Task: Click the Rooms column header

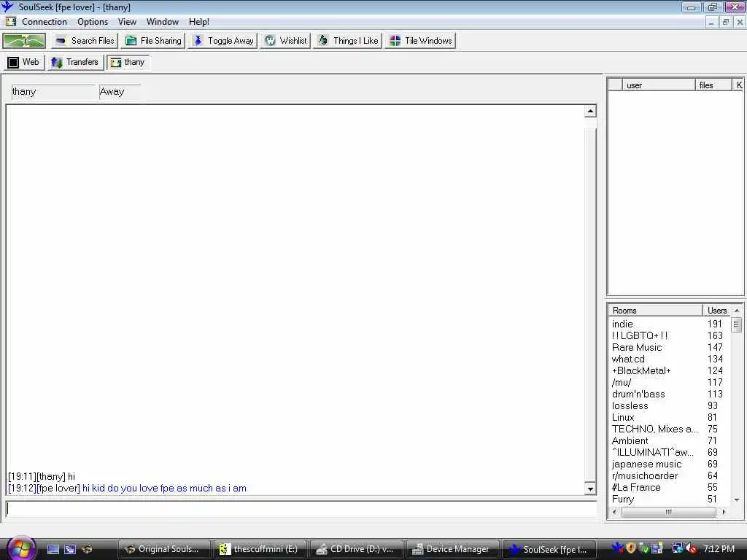Action: point(656,311)
